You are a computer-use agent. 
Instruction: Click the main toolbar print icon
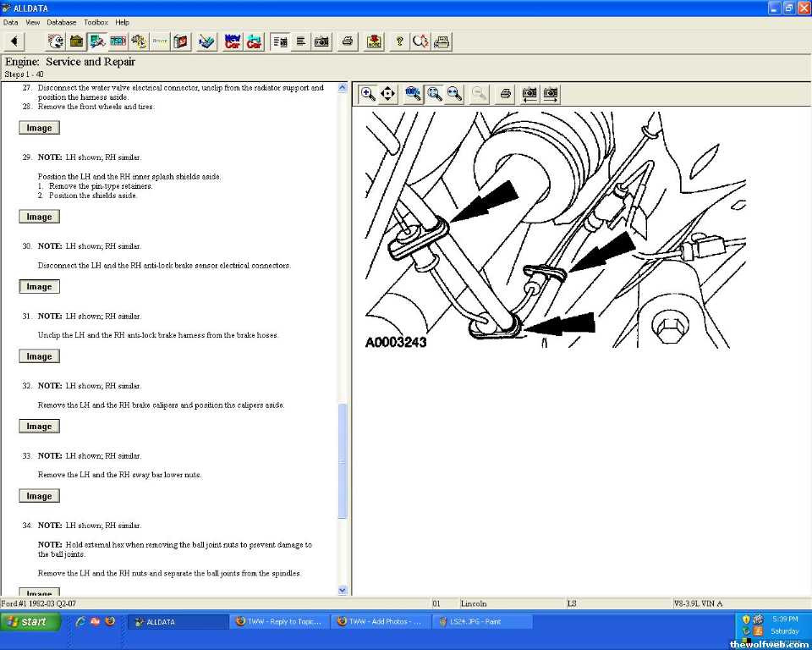347,41
